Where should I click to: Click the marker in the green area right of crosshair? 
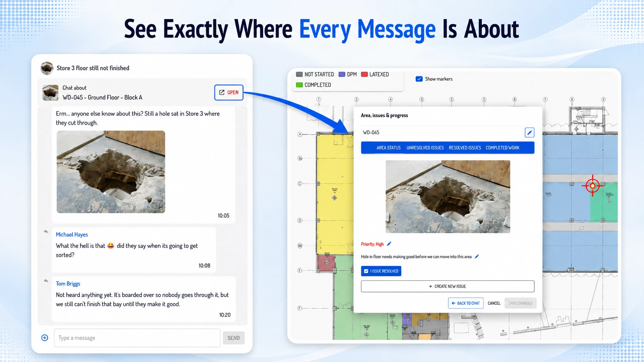tap(609, 201)
